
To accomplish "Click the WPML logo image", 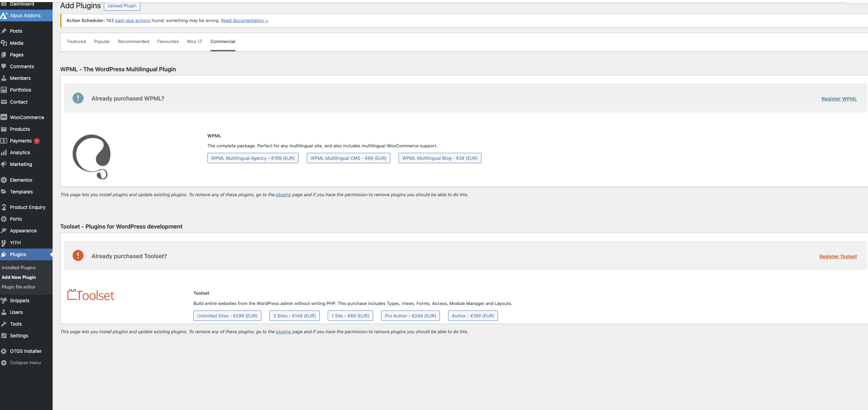I will (91, 157).
